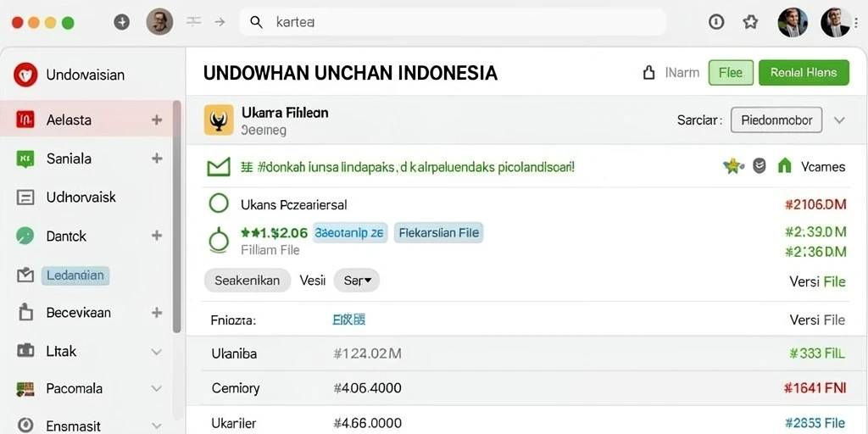The image size is (868, 434).
Task: Click the search magnifier icon
Action: point(256,22)
